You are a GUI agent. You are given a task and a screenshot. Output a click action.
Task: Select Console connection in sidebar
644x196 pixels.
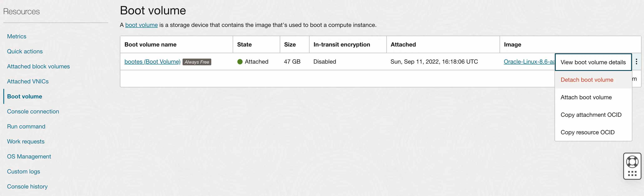(33, 111)
